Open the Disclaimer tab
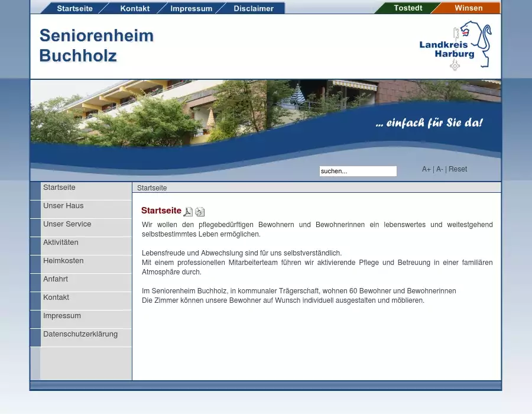 coord(253,8)
